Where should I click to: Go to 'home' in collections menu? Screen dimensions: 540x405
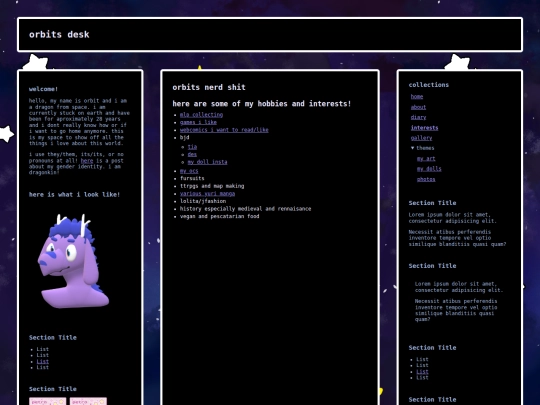tap(417, 97)
